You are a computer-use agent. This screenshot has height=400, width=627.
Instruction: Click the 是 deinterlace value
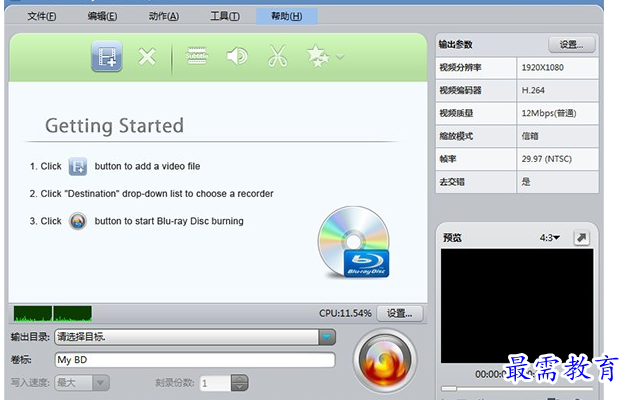pos(557,182)
